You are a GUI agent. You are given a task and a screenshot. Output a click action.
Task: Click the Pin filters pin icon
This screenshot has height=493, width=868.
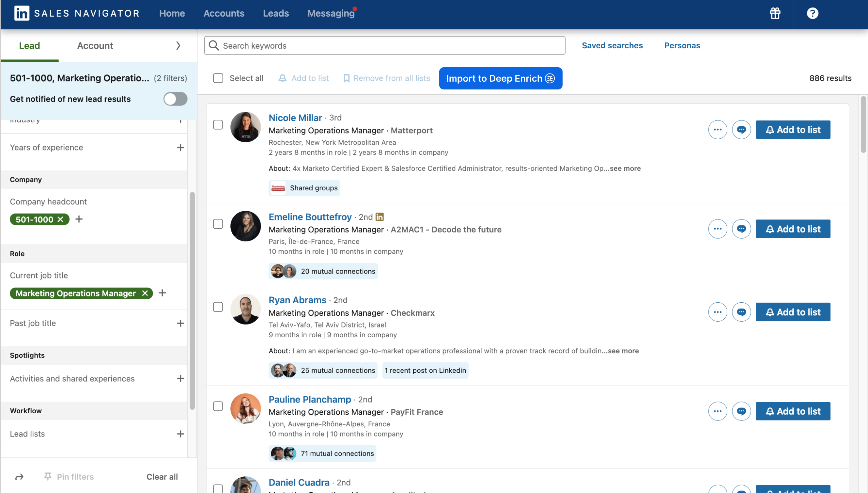[48, 477]
